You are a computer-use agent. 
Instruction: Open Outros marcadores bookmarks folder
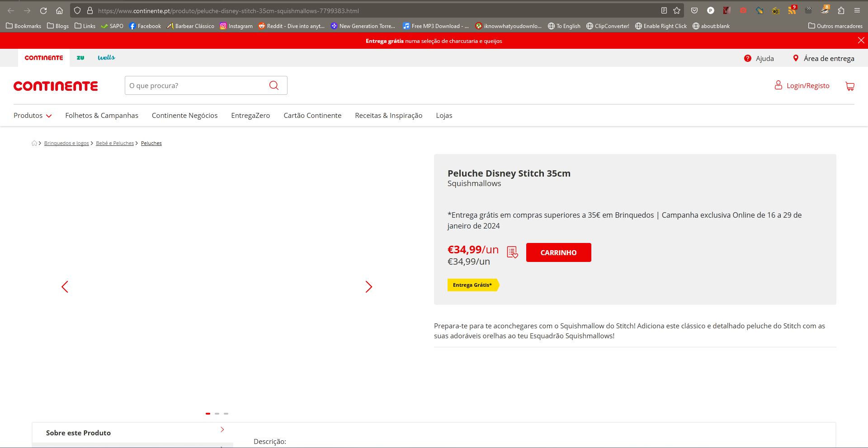835,26
